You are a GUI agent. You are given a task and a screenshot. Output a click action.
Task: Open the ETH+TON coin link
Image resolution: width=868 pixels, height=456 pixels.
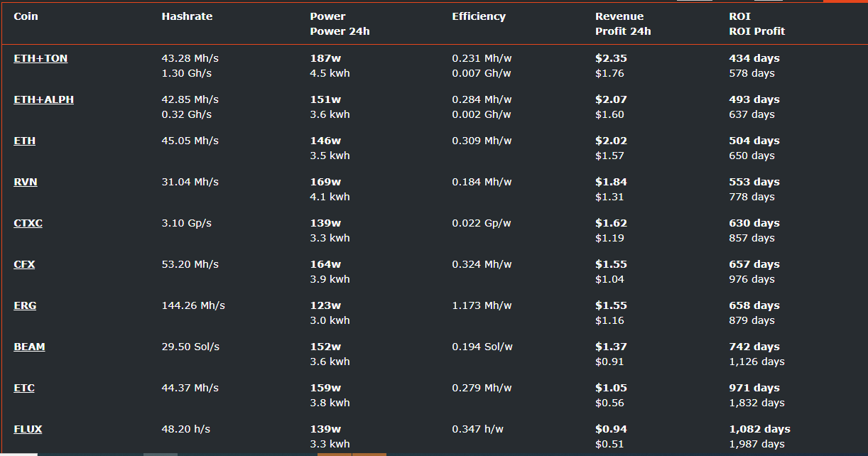pyautogui.click(x=40, y=58)
